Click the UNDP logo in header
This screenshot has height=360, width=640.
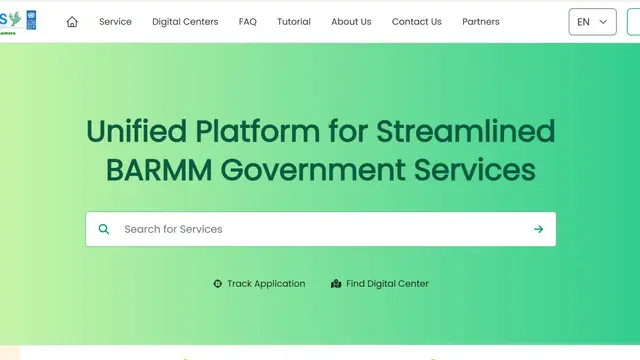pyautogui.click(x=31, y=20)
